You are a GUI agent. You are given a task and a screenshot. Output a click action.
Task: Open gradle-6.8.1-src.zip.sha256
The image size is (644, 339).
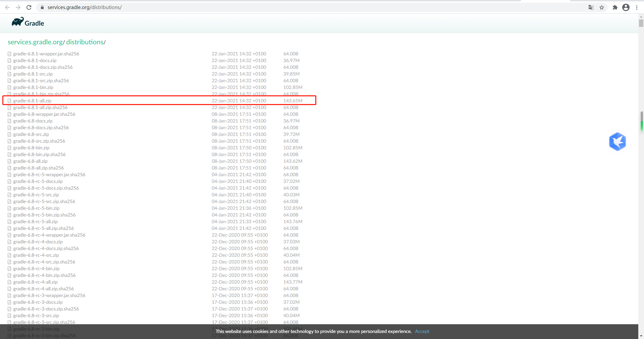click(x=41, y=81)
